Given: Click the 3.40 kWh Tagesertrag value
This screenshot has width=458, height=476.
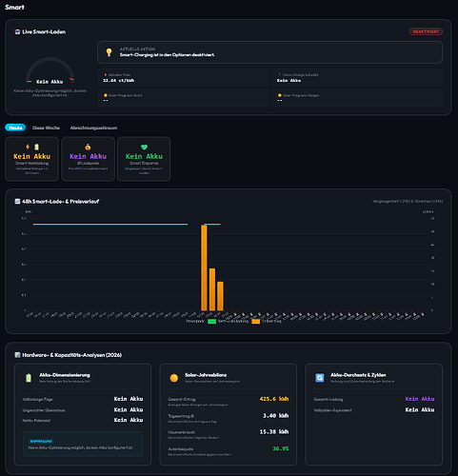Looking at the screenshot, I should (275, 416).
